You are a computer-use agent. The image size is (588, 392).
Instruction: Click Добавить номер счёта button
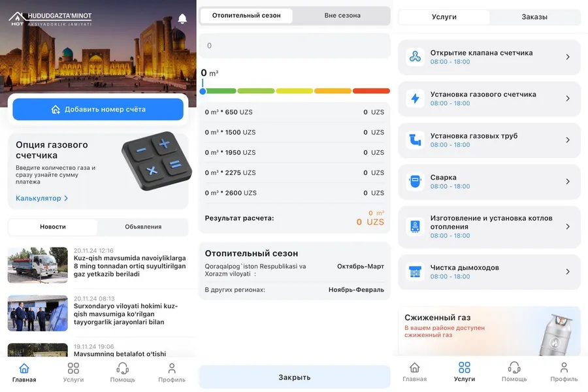98,110
